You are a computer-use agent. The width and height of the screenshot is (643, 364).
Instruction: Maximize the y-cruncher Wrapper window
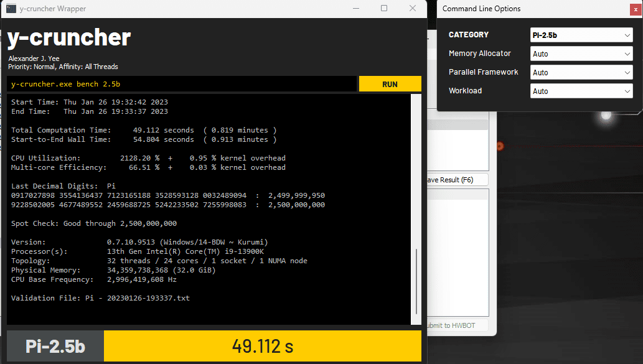(384, 9)
